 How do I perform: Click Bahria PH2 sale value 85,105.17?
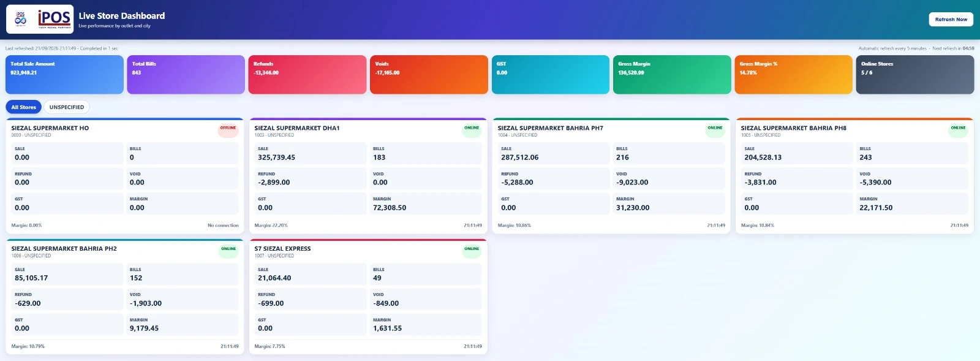(31, 278)
